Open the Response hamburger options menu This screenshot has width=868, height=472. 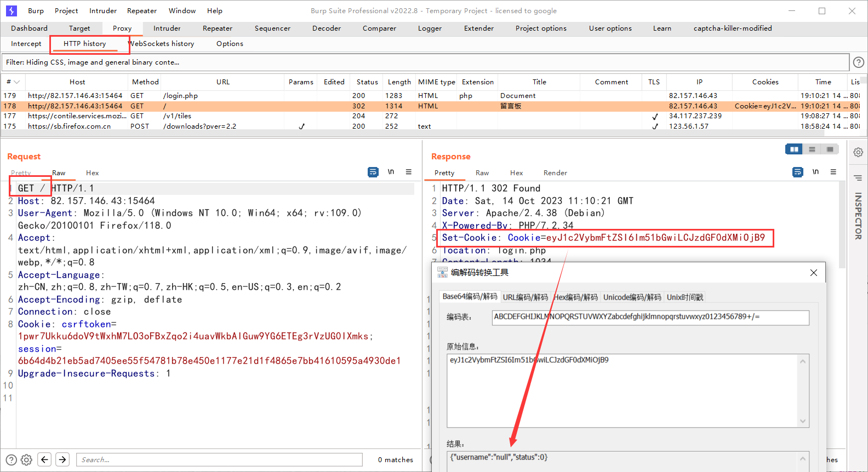(833, 172)
